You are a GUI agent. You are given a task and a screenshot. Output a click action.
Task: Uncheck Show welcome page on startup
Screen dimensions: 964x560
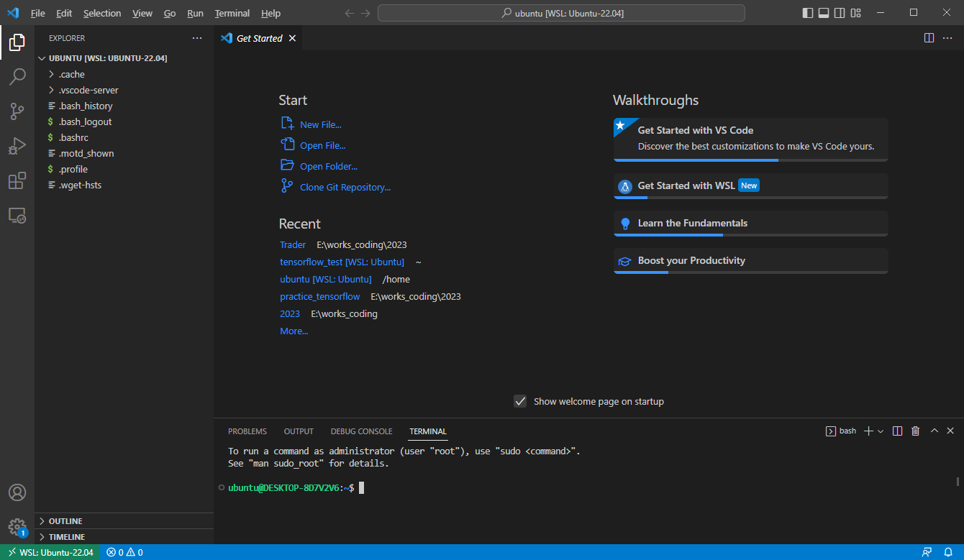tap(520, 401)
